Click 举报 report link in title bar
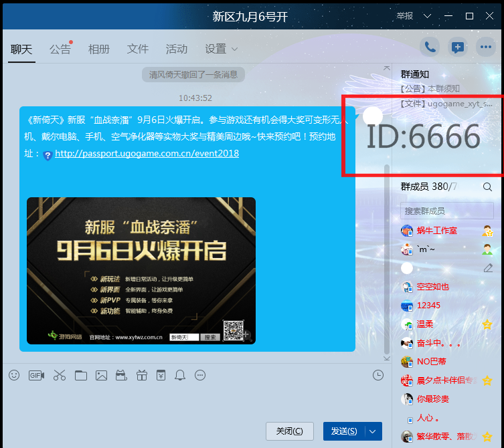The width and height of the screenshot is (504, 448). pos(405,16)
